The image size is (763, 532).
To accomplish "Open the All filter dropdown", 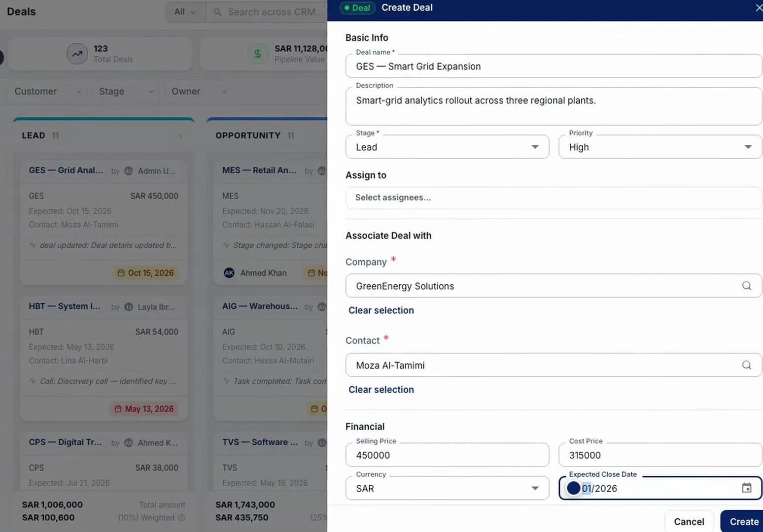I will tap(185, 12).
